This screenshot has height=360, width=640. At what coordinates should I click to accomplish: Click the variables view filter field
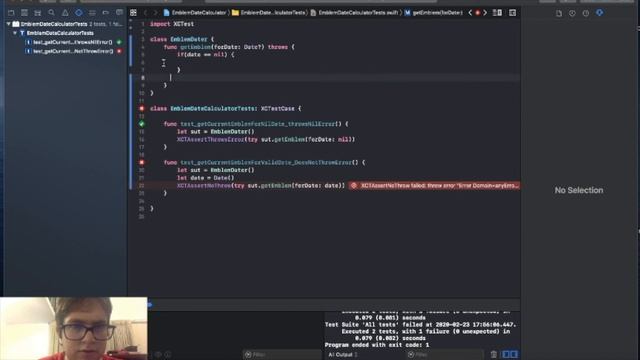282,355
